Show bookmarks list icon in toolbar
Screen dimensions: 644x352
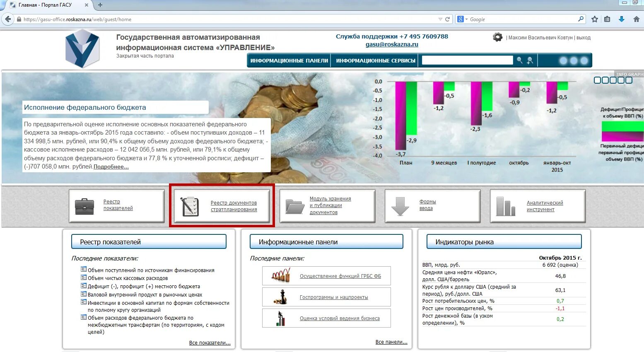607,19
